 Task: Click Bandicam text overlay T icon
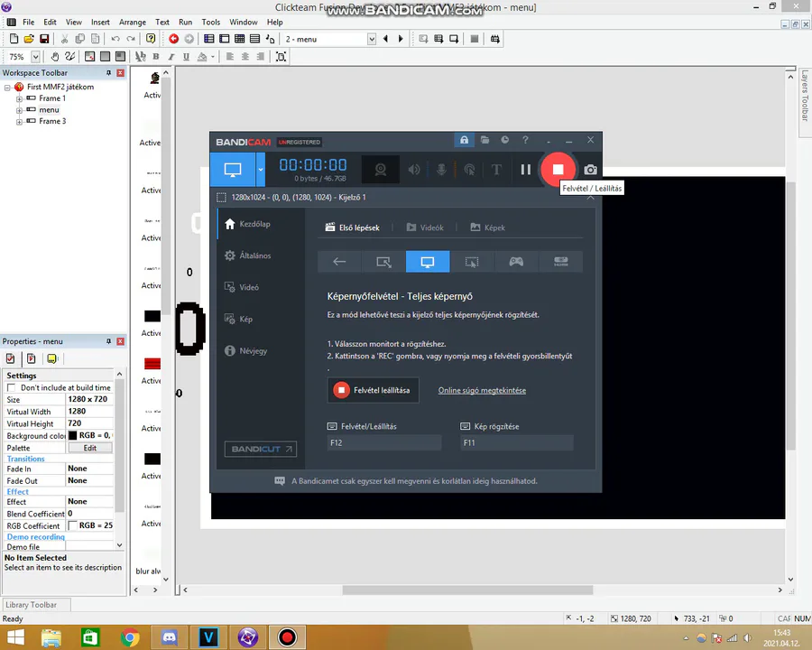pyautogui.click(x=496, y=170)
